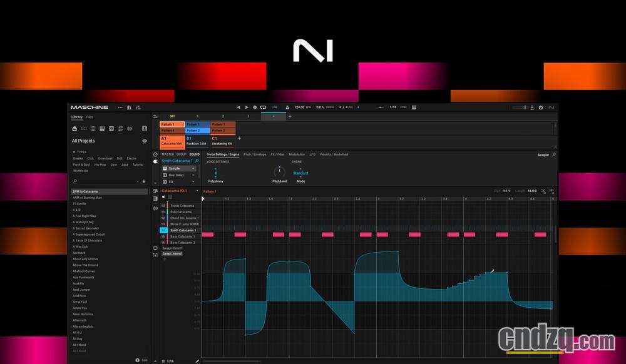The height and width of the screenshot is (364, 626).
Task: Adjust the master volume slider in header
Action: pos(520,107)
